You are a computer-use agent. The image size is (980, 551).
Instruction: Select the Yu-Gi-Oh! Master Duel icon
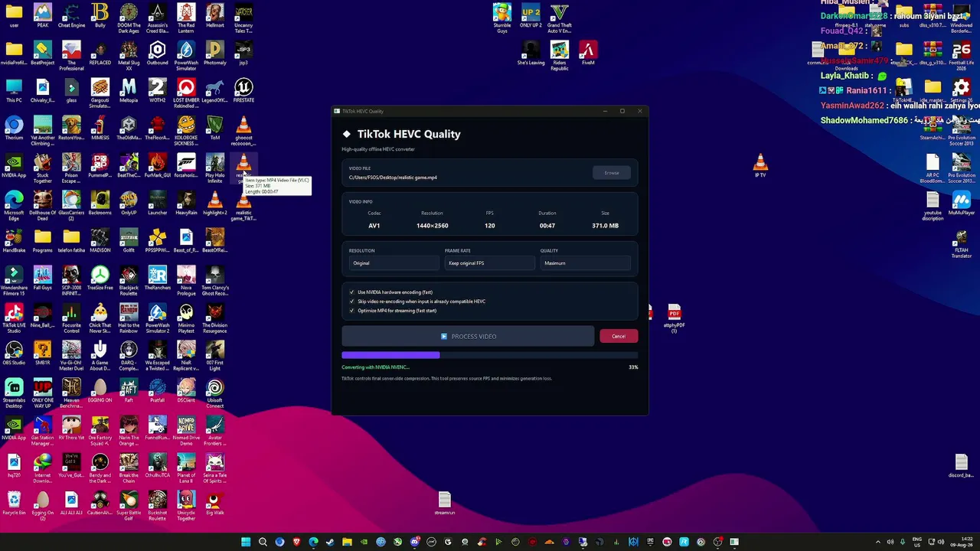tap(71, 355)
